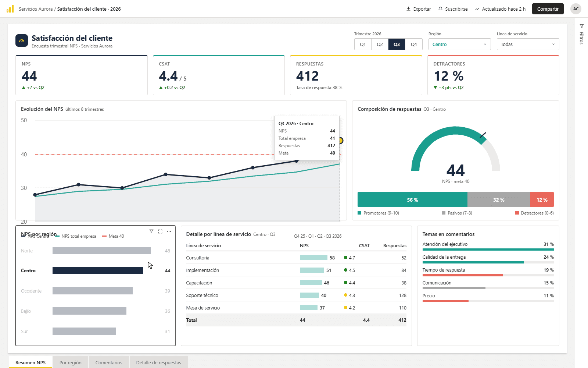The width and height of the screenshot is (588, 368).
Task: Click the Mesa de servicio row label
Action: tap(203, 308)
